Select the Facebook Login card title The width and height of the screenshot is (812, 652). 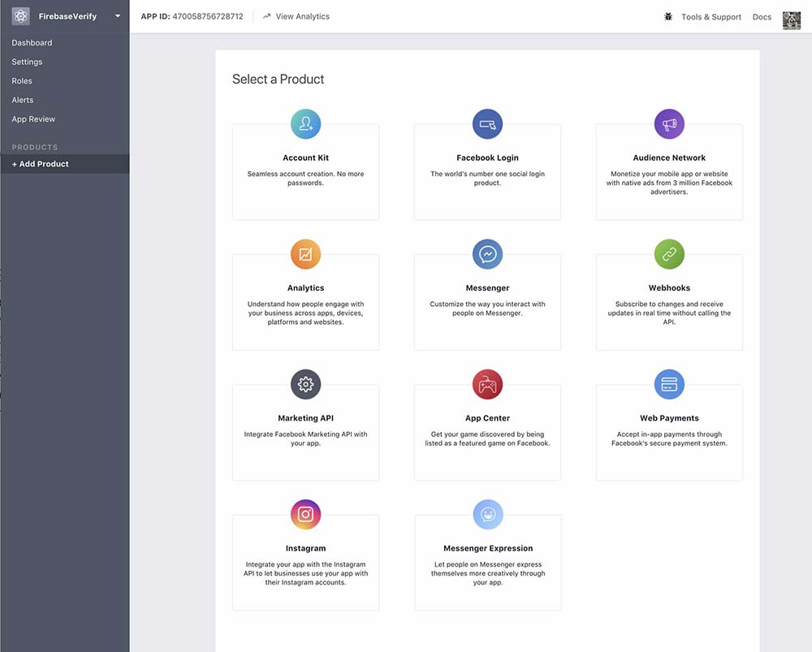[x=487, y=158]
